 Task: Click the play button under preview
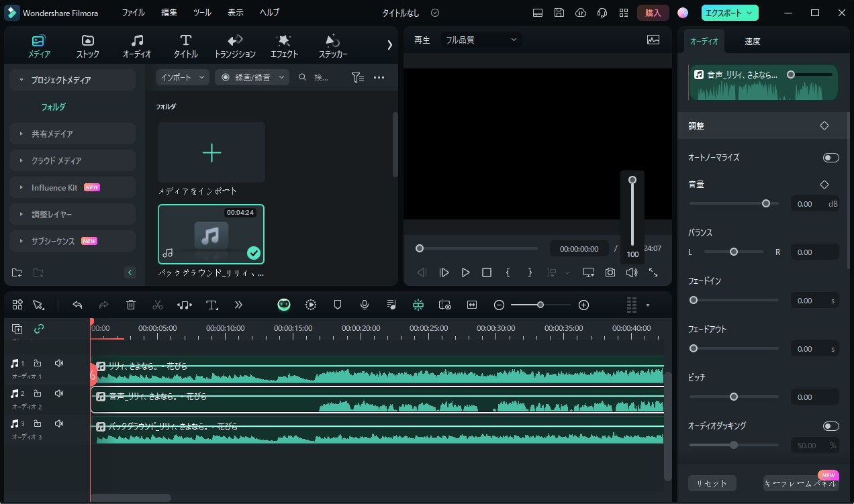[465, 272]
